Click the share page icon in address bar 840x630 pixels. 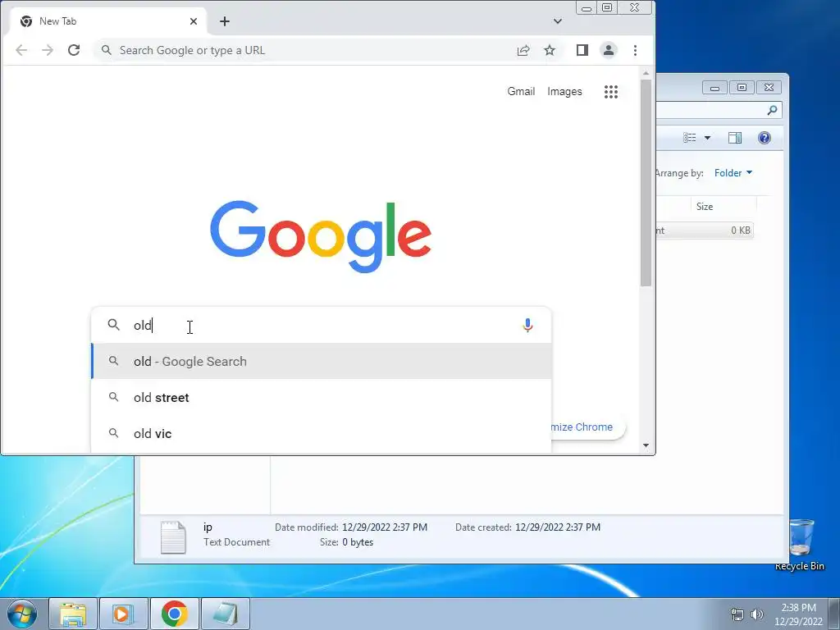[x=523, y=50]
